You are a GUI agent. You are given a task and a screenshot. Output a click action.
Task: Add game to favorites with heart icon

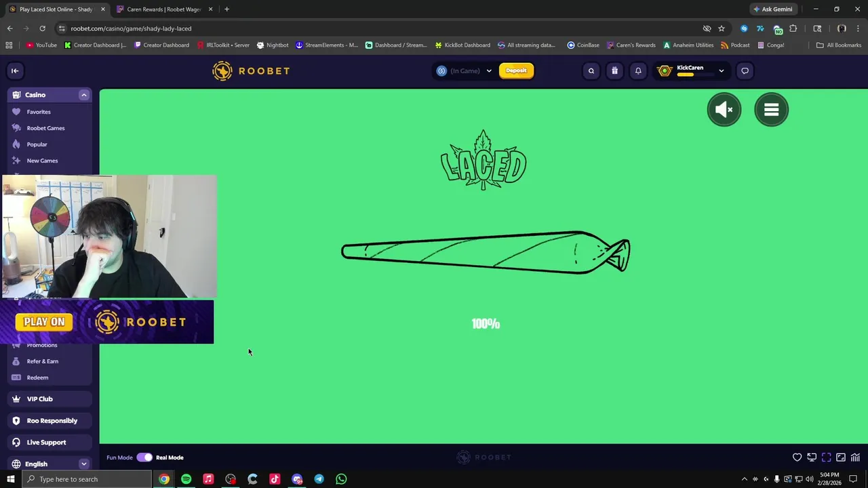[797, 457]
